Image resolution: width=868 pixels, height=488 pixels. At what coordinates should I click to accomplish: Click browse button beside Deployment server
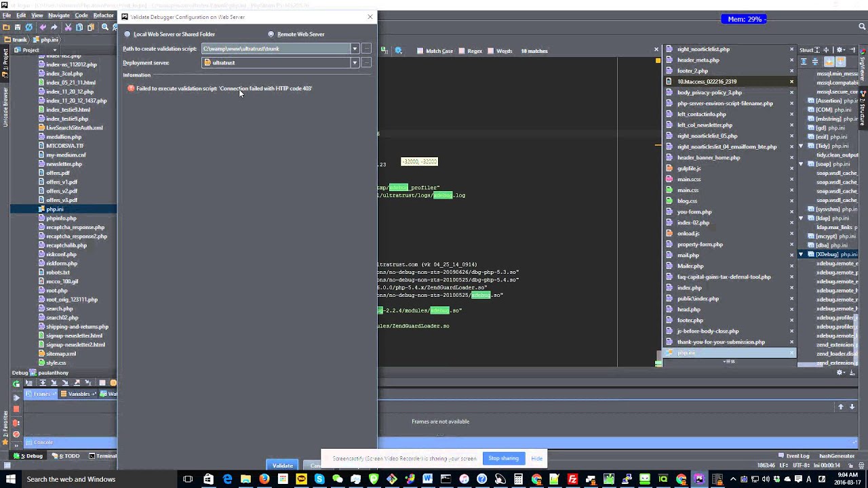[366, 62]
